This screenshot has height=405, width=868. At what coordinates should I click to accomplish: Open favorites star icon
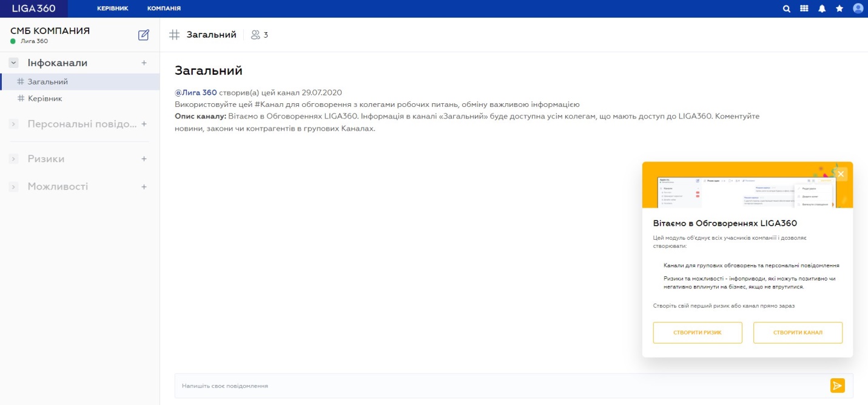(839, 9)
